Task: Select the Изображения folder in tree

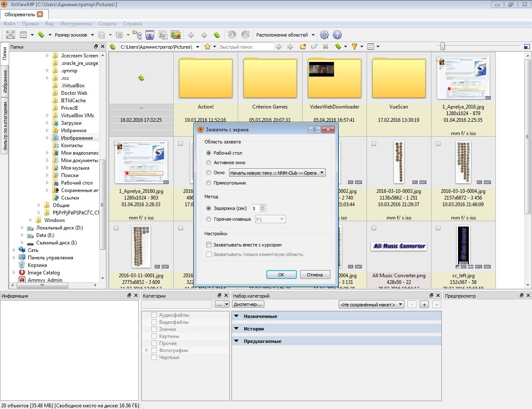Action: [76, 138]
